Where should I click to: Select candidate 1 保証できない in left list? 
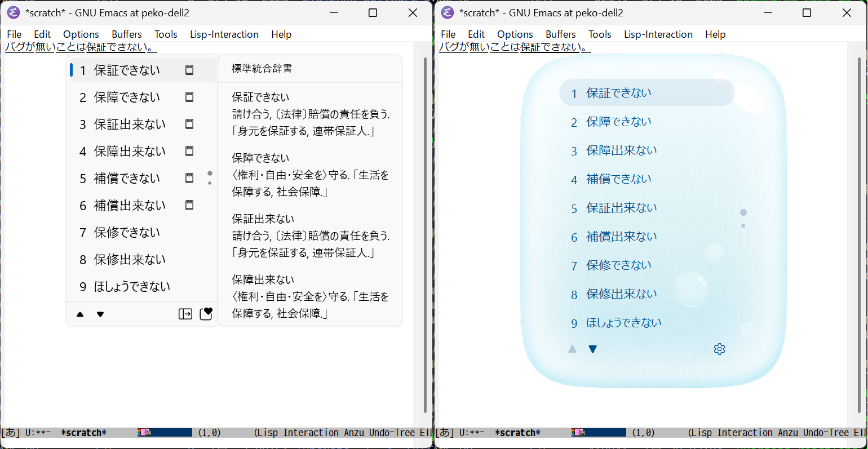click(143, 70)
